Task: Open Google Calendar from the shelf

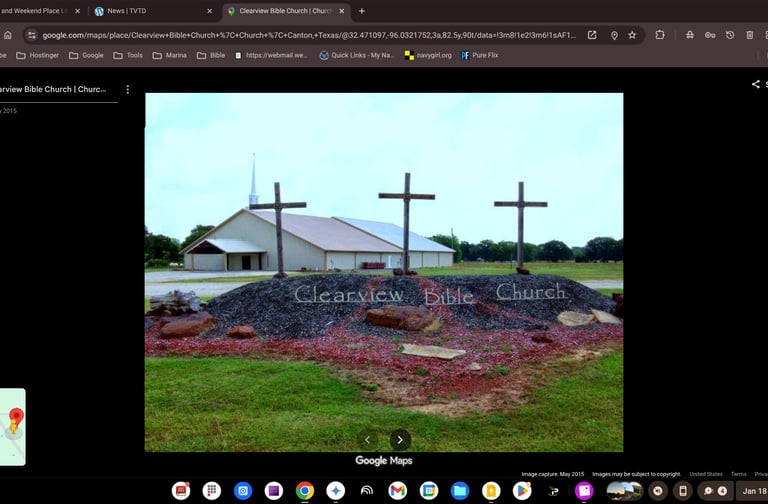Action: click(429, 490)
